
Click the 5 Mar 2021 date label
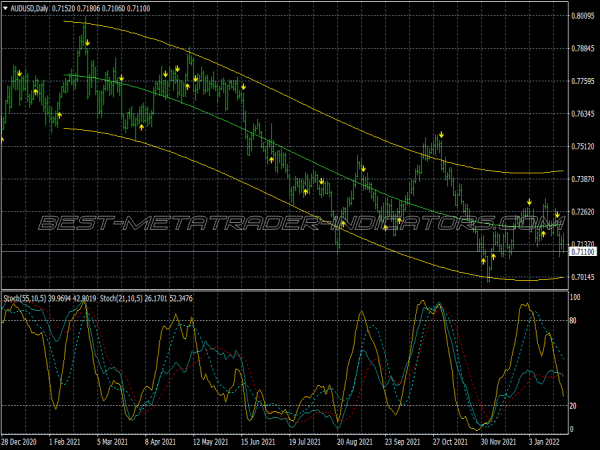tap(112, 442)
